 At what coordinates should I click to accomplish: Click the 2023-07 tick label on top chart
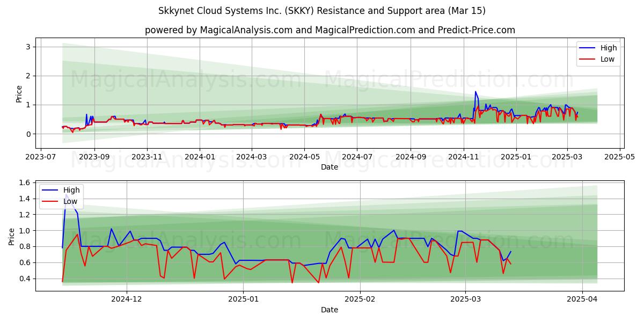pyautogui.click(x=42, y=157)
